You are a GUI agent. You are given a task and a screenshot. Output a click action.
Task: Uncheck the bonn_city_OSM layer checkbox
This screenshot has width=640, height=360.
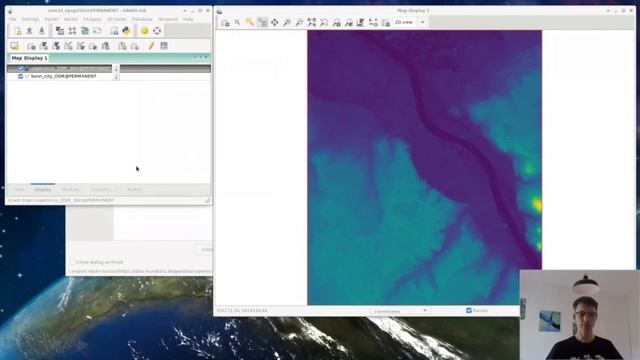pyautogui.click(x=20, y=76)
